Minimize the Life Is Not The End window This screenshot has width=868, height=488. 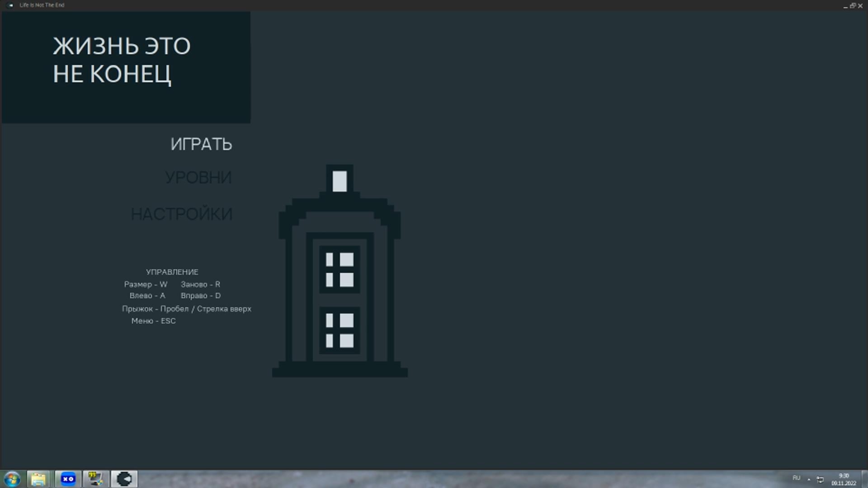click(x=845, y=6)
